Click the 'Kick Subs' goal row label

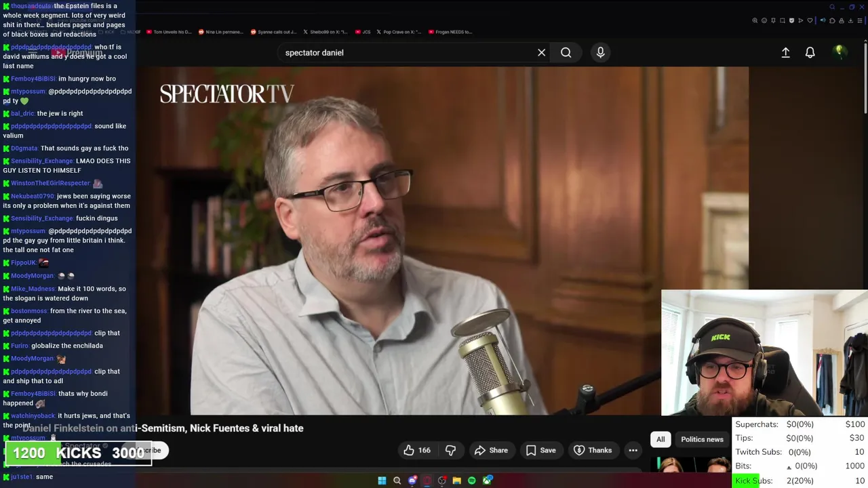(x=753, y=481)
